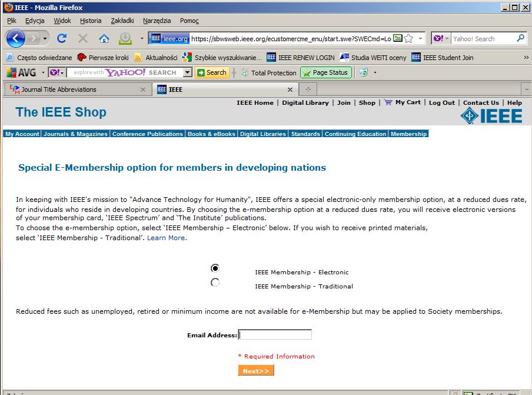Open the My Account section
Screen dimensions: 532x395
pyautogui.click(x=22, y=134)
